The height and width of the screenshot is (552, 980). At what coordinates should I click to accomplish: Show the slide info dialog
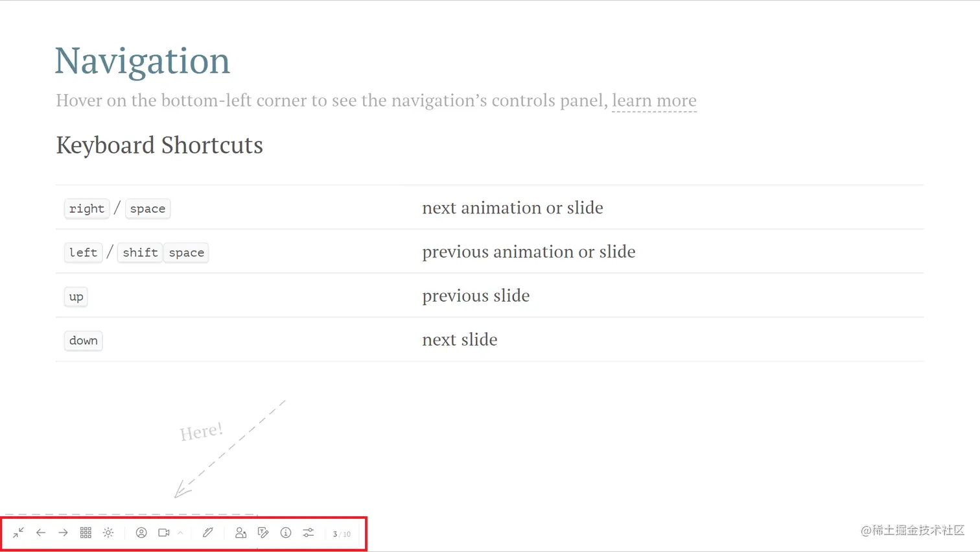pos(286,533)
